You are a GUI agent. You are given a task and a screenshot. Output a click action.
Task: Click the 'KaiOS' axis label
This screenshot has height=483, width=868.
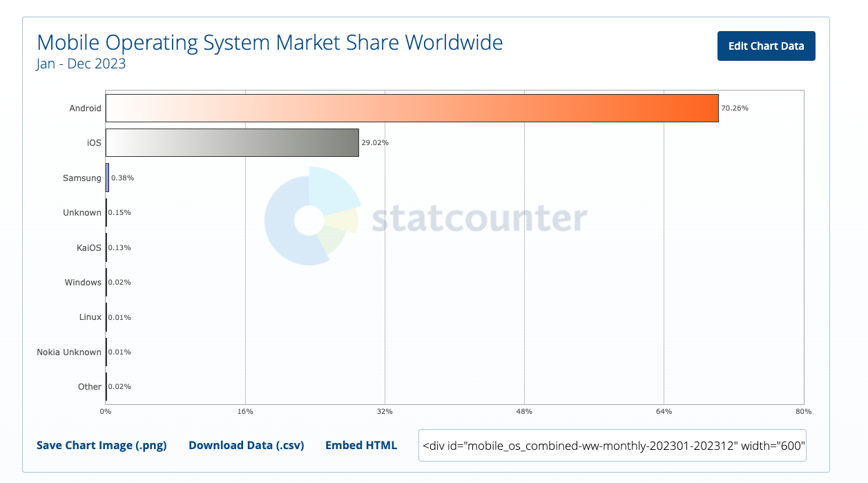coord(89,247)
